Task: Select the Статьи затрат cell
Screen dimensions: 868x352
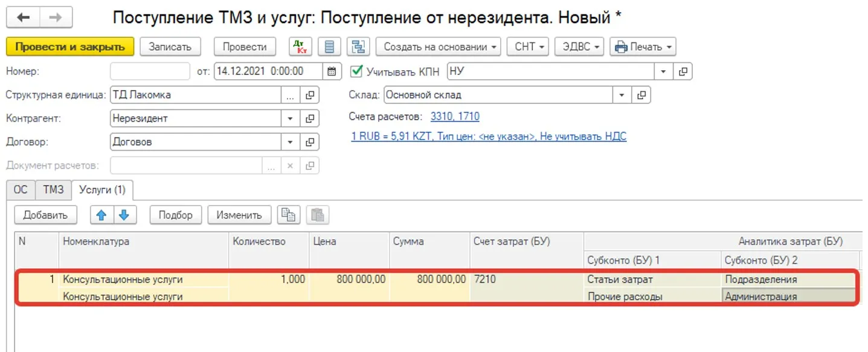Action: (652, 279)
